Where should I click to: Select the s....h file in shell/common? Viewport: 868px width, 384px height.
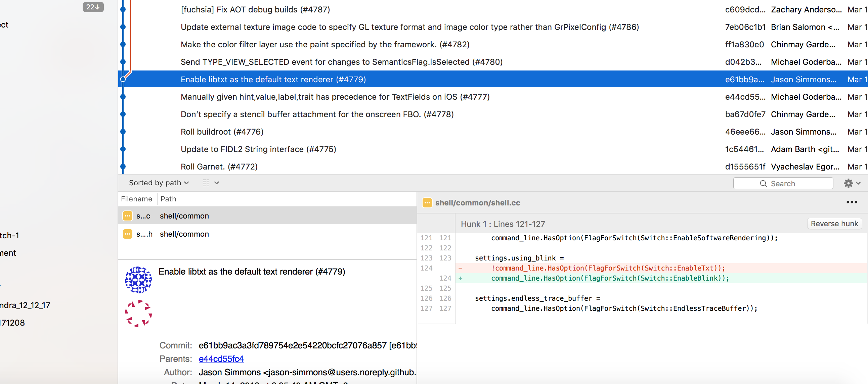pos(184,234)
